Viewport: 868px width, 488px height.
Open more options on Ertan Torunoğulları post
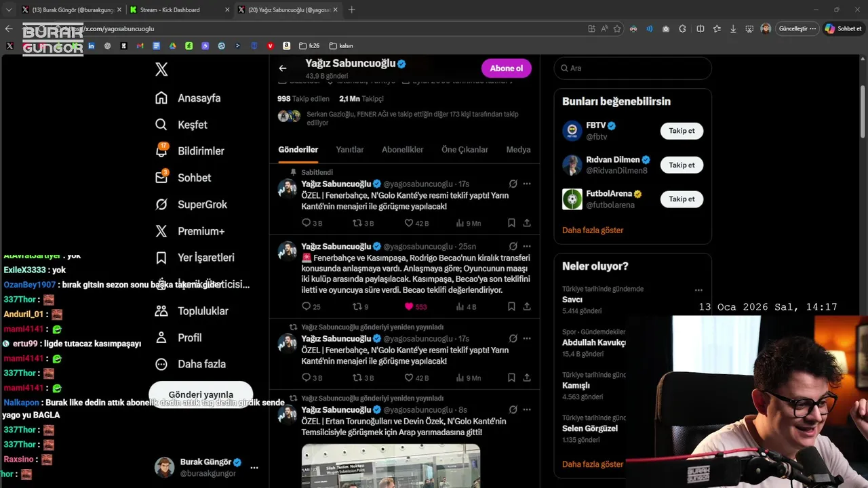527,409
